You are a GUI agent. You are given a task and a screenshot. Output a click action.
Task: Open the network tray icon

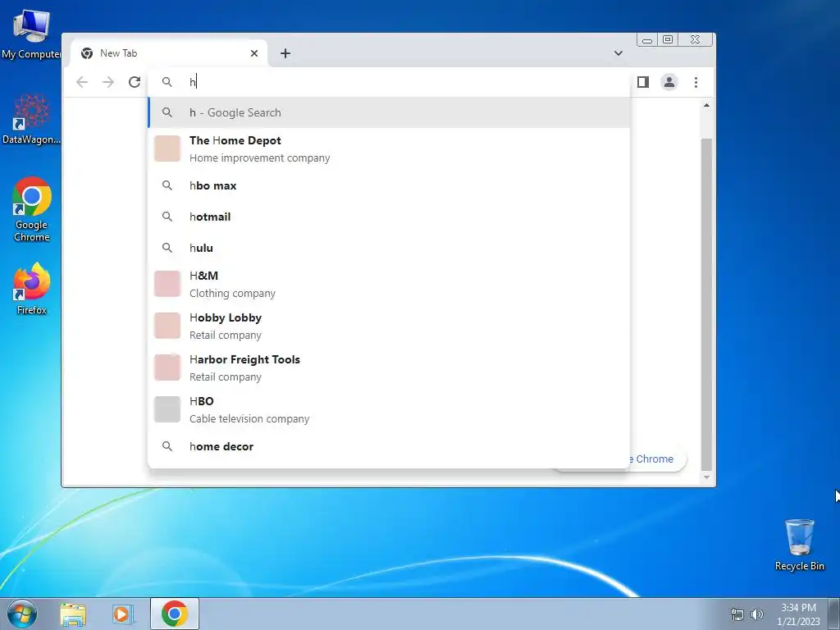click(737, 614)
